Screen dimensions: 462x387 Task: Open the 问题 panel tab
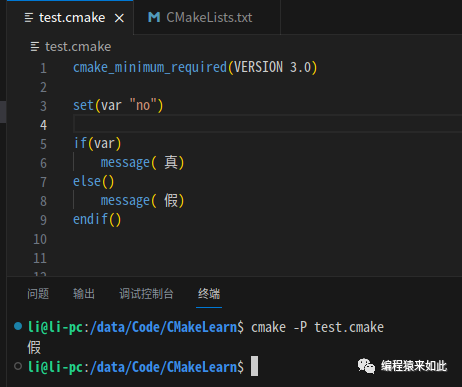(38, 294)
